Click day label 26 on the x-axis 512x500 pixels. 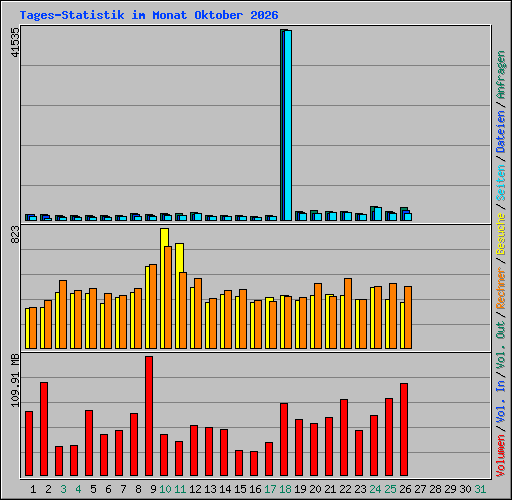click(405, 489)
